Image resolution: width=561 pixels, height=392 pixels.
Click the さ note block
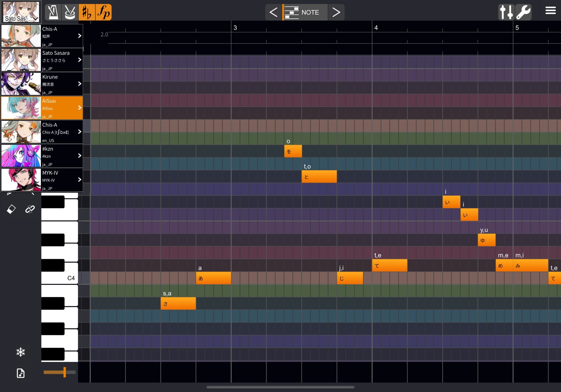pos(178,304)
